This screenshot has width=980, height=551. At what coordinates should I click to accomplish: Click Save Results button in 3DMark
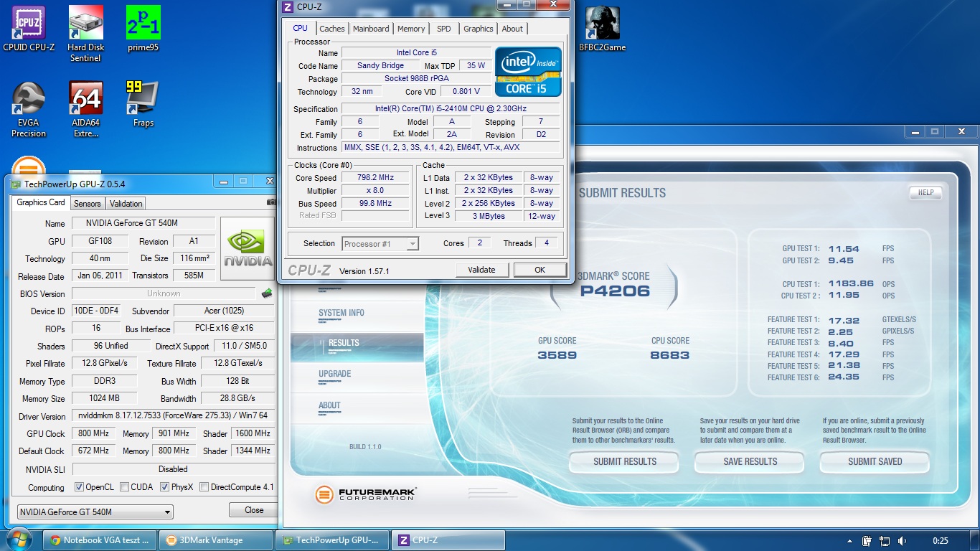(750, 461)
